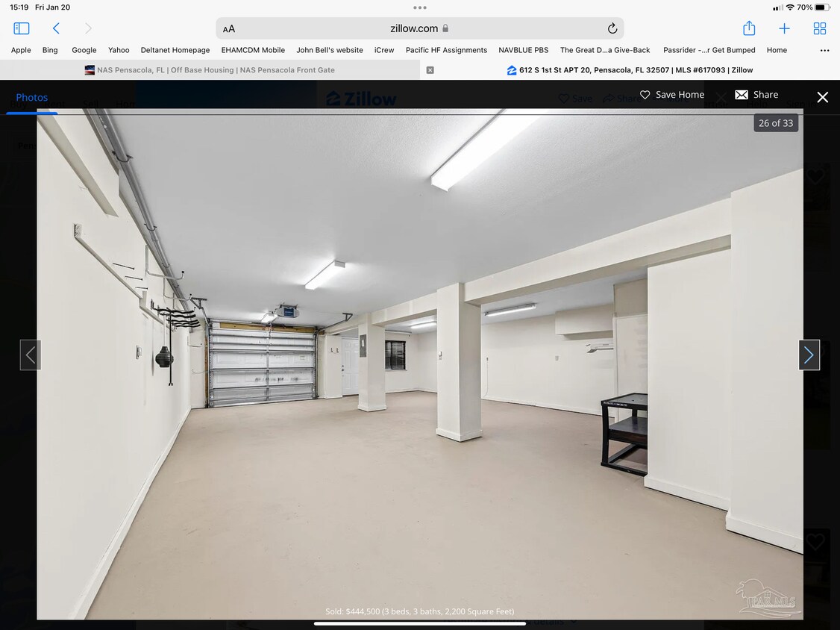Expand more bookmarks with ellipsis

click(x=824, y=50)
